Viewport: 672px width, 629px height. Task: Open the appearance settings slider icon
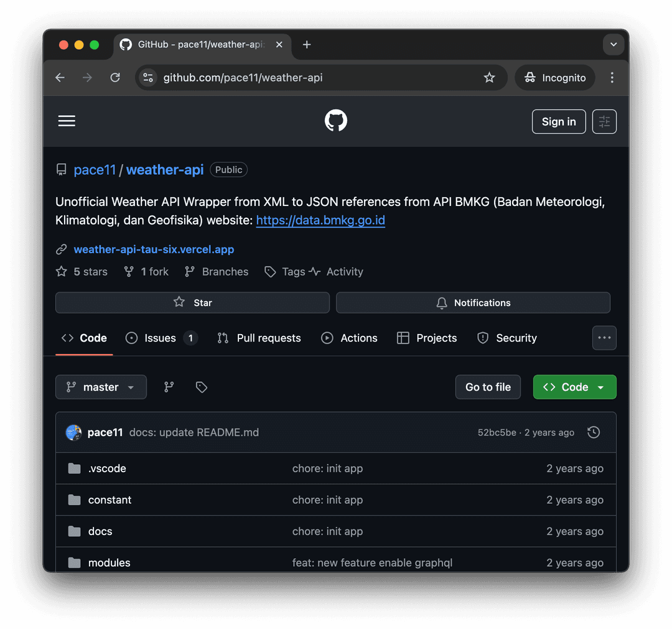(604, 122)
